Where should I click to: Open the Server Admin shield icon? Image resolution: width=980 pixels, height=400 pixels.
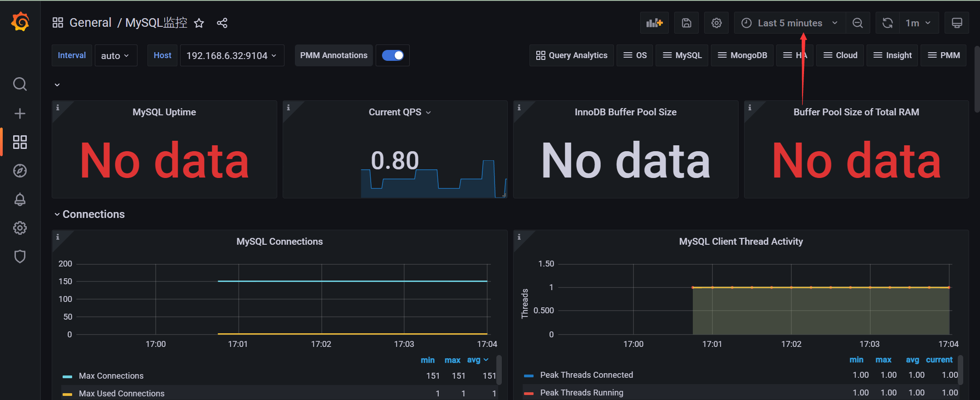20,257
